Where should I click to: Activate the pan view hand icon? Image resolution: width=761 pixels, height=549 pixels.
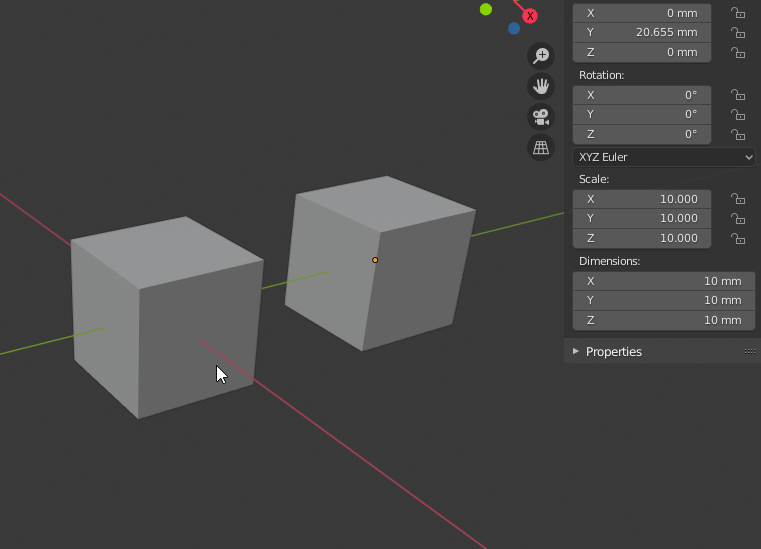click(x=541, y=86)
